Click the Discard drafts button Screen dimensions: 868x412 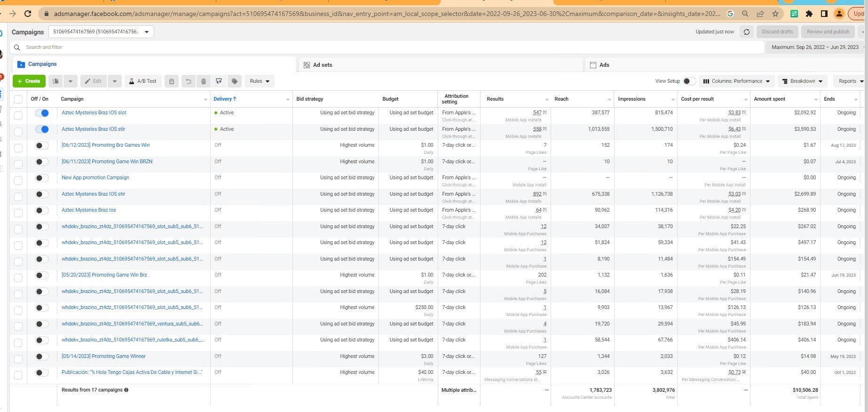point(777,32)
